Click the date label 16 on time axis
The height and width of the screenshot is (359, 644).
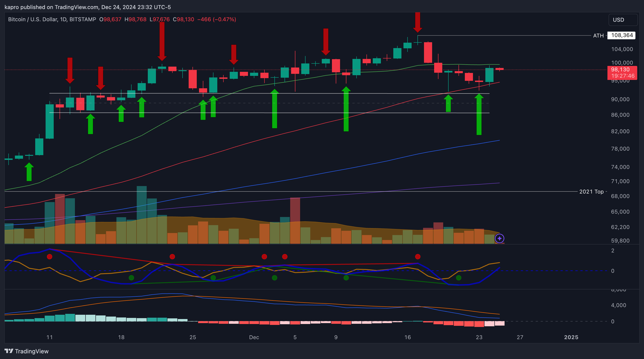408,337
